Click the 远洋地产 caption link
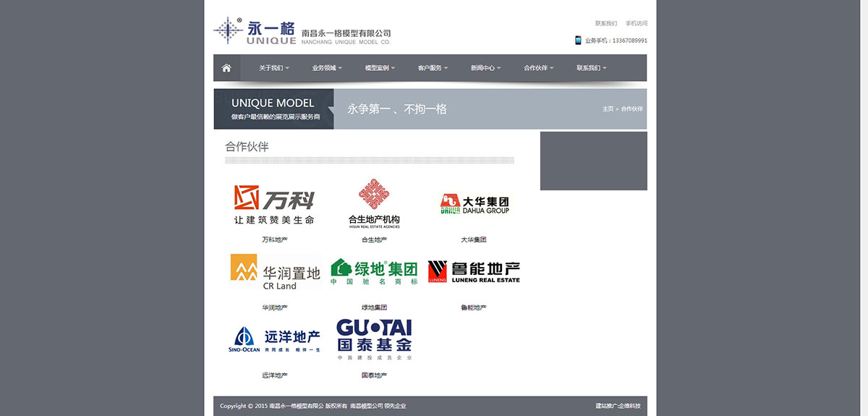This screenshot has height=416, width=868. [x=274, y=375]
